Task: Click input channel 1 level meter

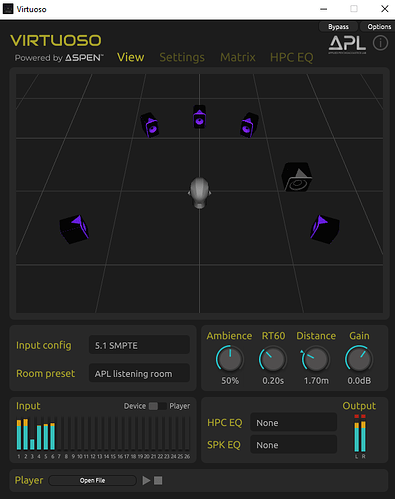Action: pos(19,434)
